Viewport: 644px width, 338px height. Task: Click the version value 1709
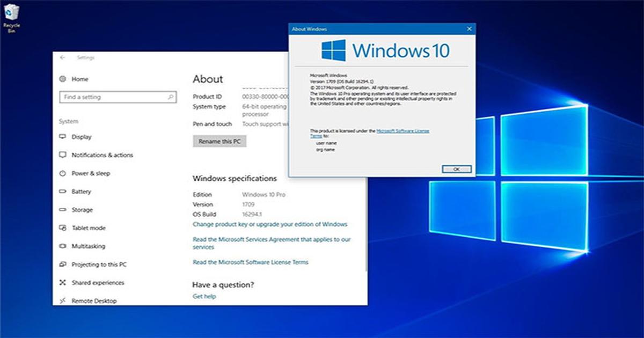tap(248, 204)
